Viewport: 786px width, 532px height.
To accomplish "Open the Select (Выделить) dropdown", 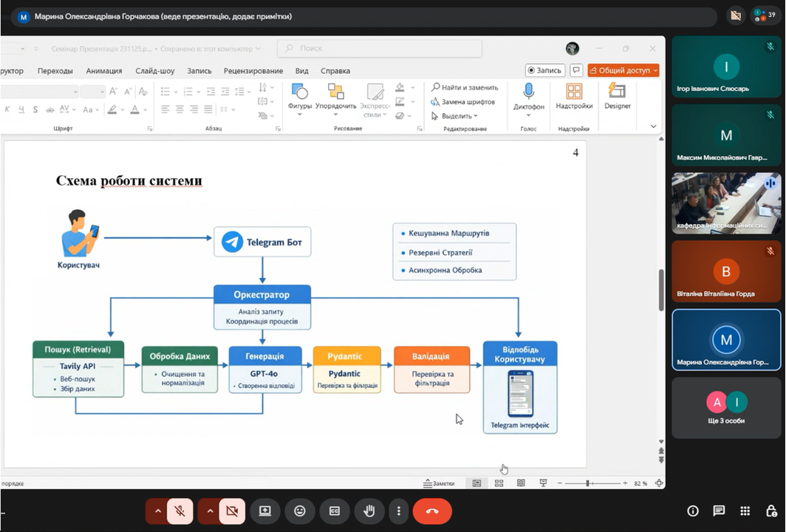I will point(455,116).
